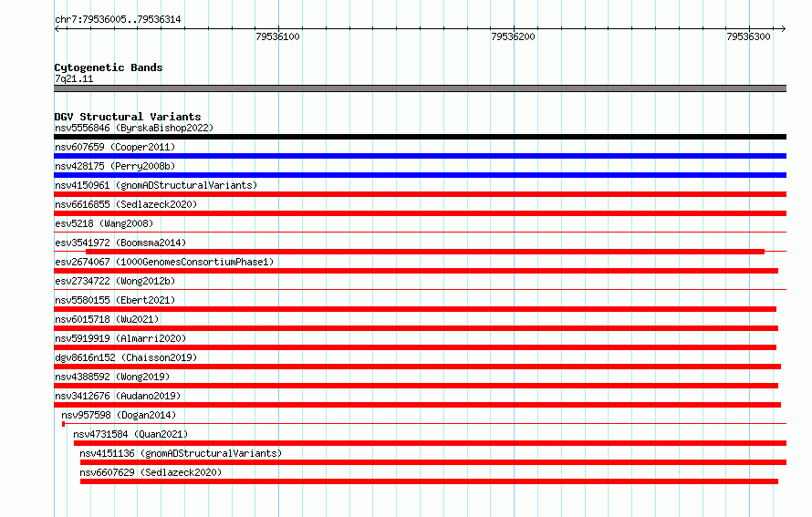Open esv3541972 (Boomsma2014) label
Screen dimensions: 812x517
120,243
